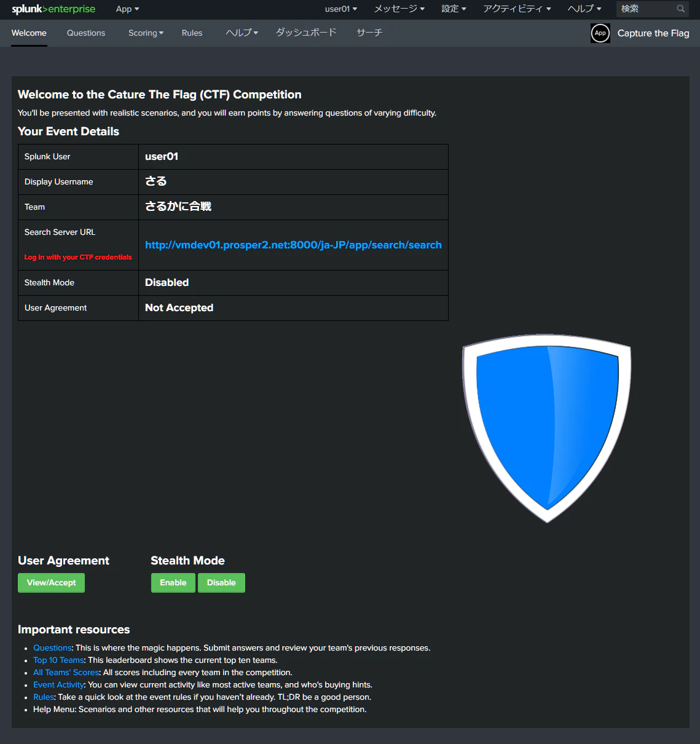
Task: Expand the 設定 menu
Action: click(x=454, y=9)
